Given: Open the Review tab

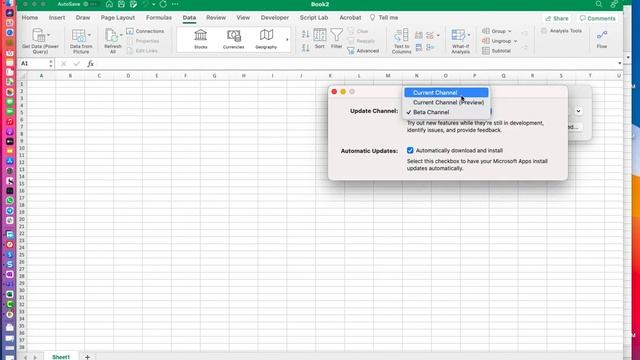Looking at the screenshot, I should pos(216,18).
